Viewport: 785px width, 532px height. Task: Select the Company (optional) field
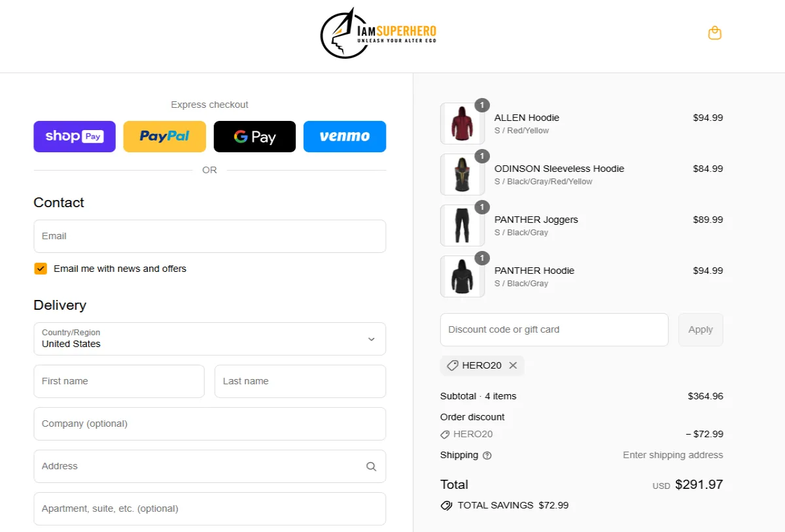pos(210,424)
